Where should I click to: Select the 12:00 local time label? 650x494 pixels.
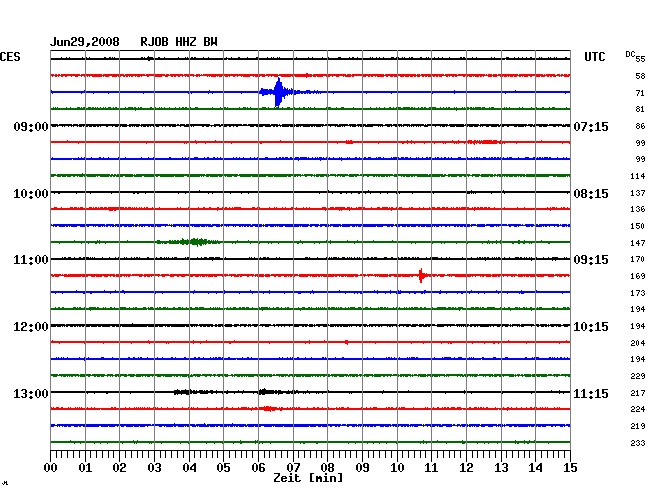pyautogui.click(x=31, y=327)
